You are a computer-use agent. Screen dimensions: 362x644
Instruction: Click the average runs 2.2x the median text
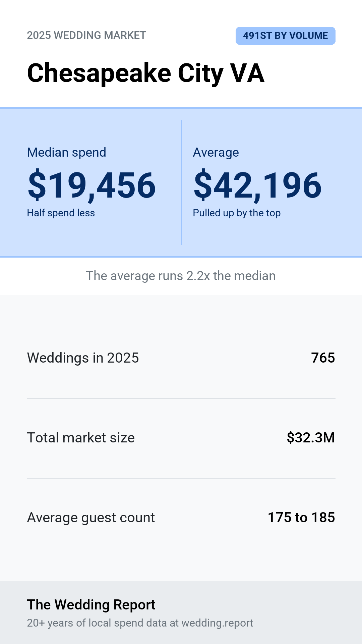(181, 276)
